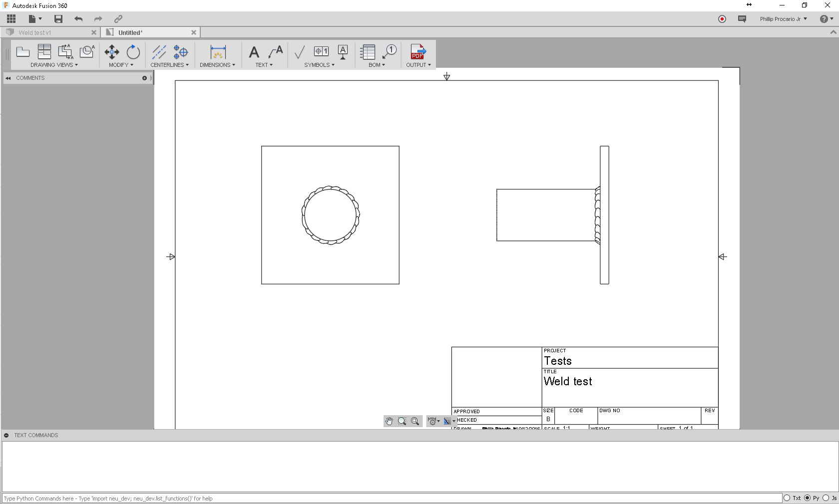The width and height of the screenshot is (839, 504).
Task: Select the Surface Texture checkmark symbol tool
Action: (x=299, y=52)
